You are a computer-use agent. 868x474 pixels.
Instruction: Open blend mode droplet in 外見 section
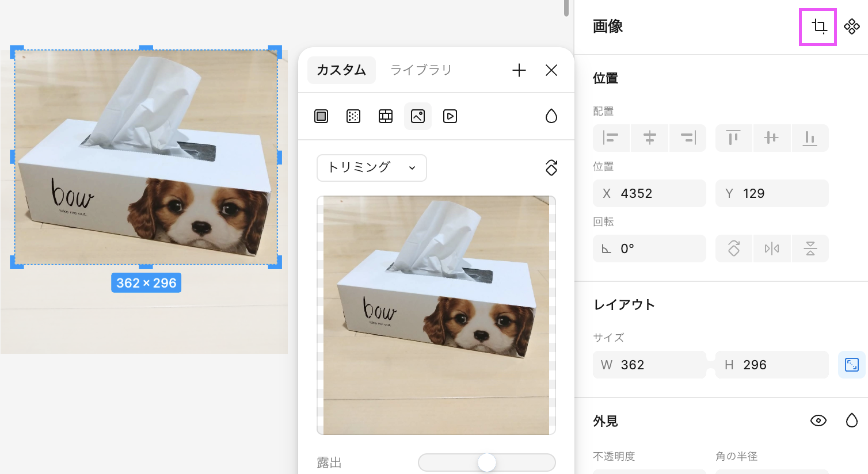851,421
